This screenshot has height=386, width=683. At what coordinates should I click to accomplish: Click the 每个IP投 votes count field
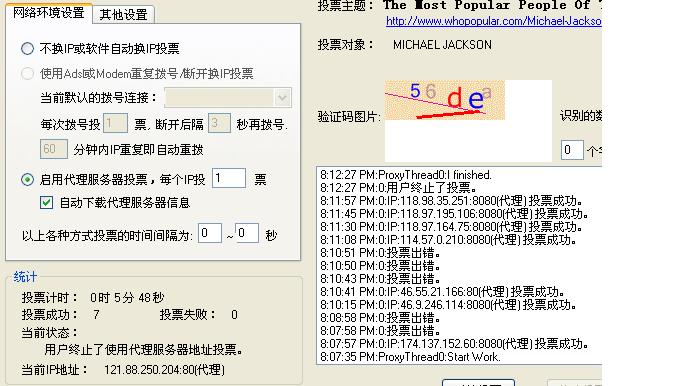229,178
